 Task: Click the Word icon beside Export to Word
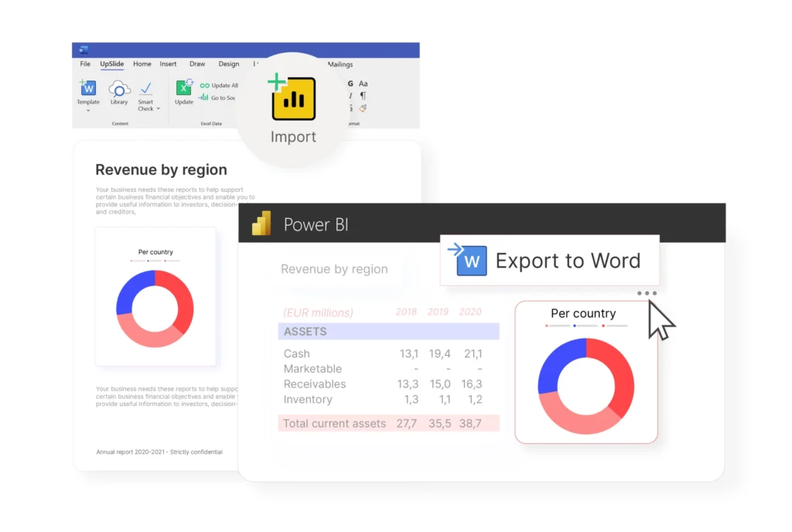pyautogui.click(x=471, y=261)
